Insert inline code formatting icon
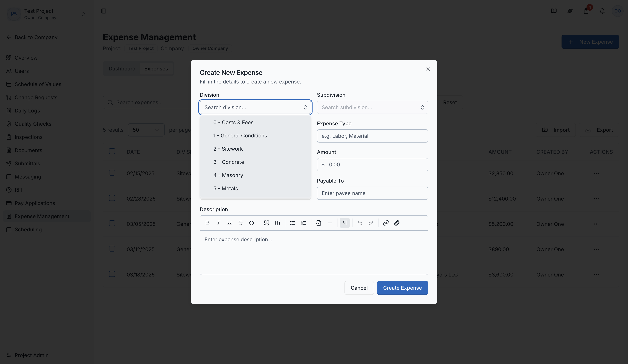This screenshot has width=628, height=364. tap(251, 223)
